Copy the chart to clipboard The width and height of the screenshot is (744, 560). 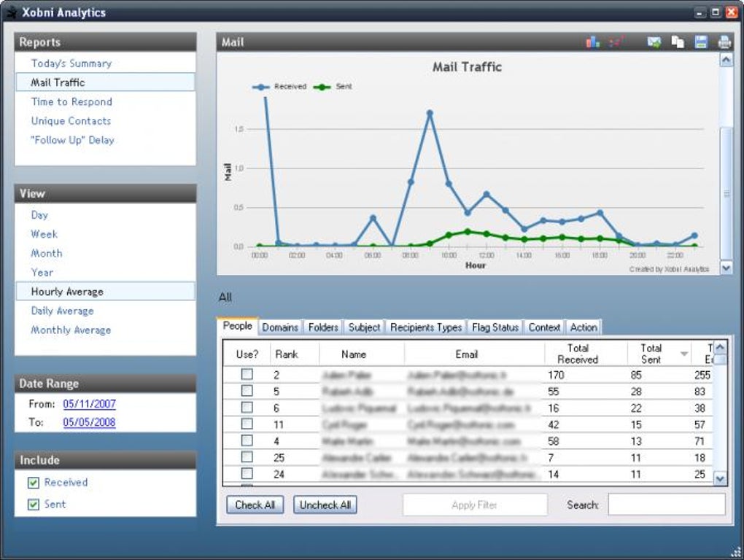(x=678, y=42)
